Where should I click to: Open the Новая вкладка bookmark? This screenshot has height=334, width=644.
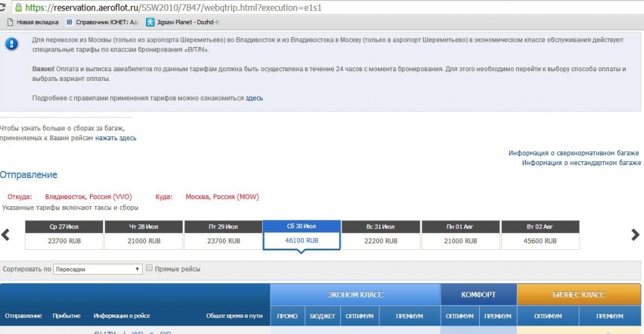30,22
